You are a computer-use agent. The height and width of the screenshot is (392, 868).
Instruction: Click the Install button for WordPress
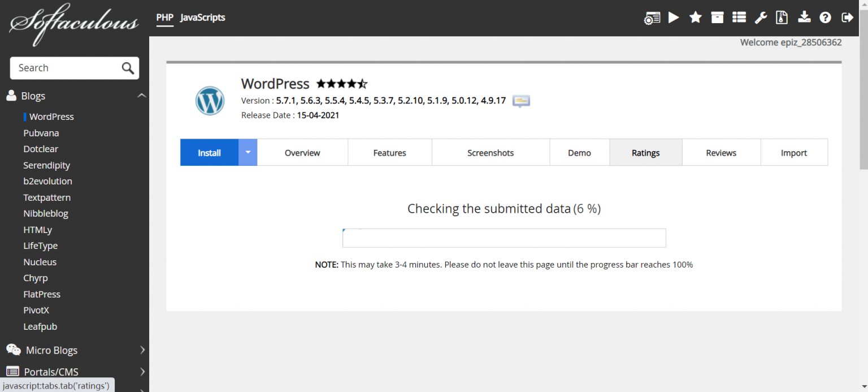tap(209, 152)
